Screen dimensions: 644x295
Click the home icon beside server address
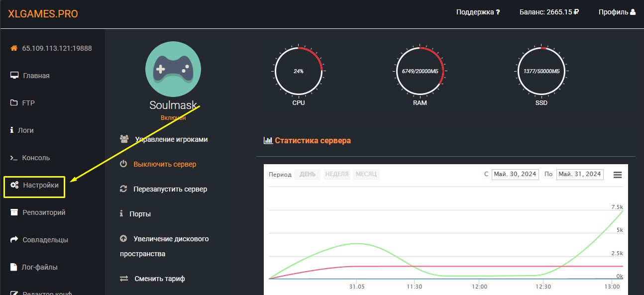tap(14, 48)
